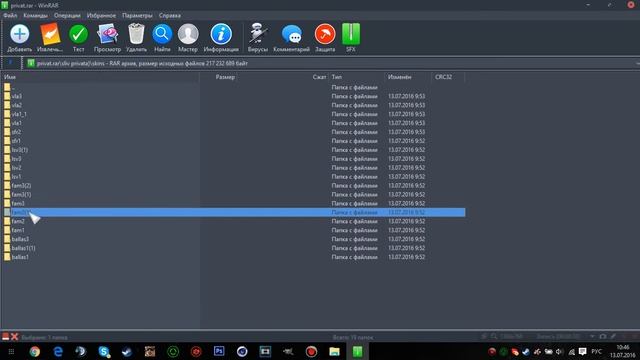This screenshot has width=640, height=360.
Task: Open the Справка menu
Action: pos(170,16)
